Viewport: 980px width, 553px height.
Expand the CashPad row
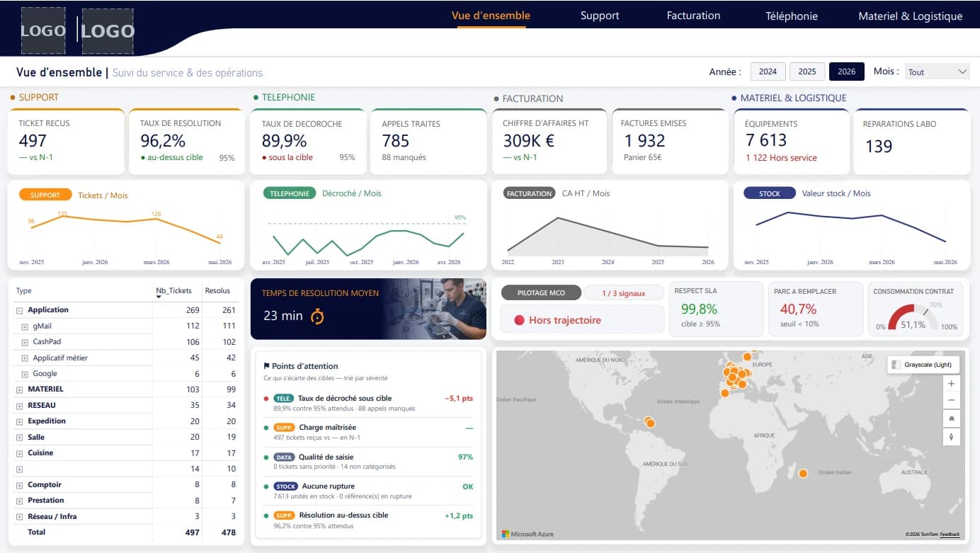[x=25, y=342]
